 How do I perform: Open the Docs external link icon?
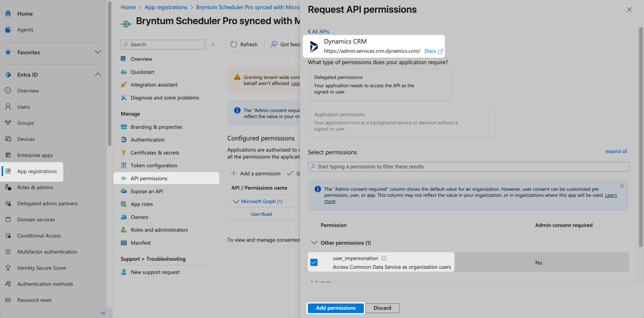(441, 51)
